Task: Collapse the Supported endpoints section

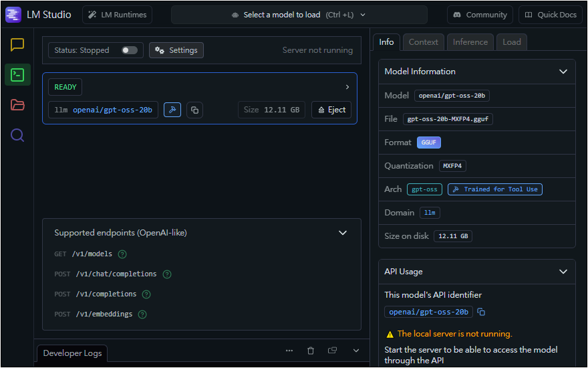Action: 342,233
